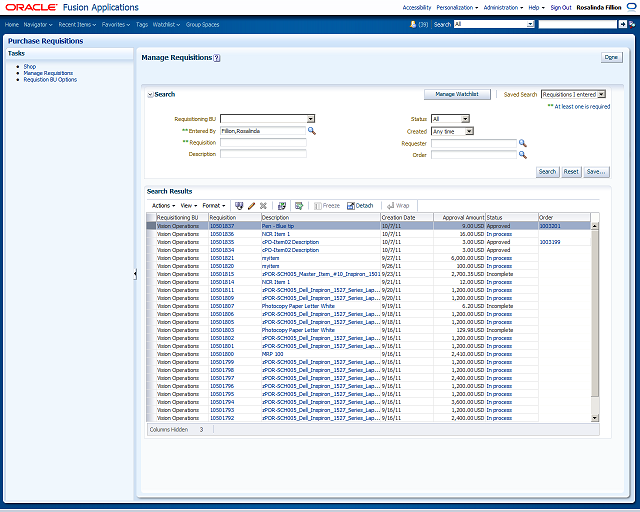
Task: Click the Detach table icon
Action: tap(360, 206)
